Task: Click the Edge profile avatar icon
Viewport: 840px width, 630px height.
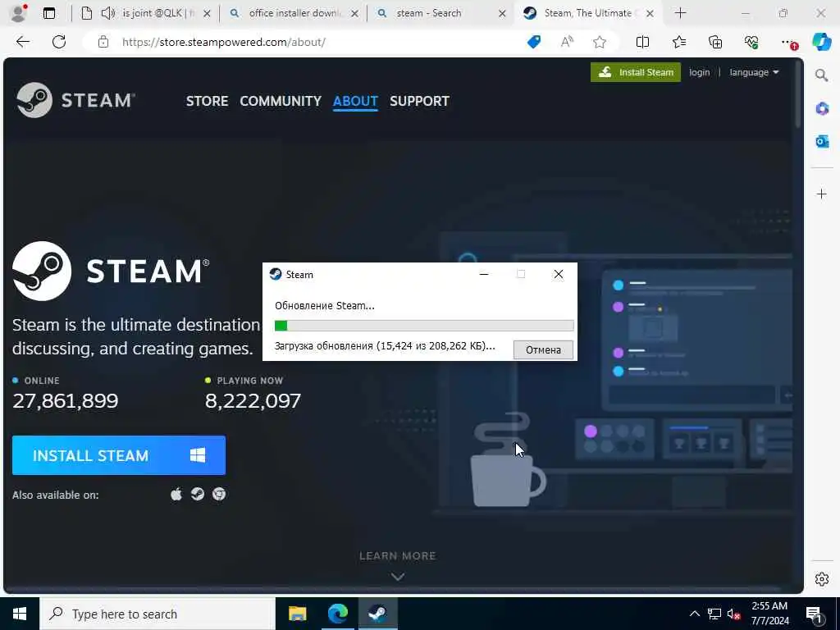Action: (x=18, y=13)
